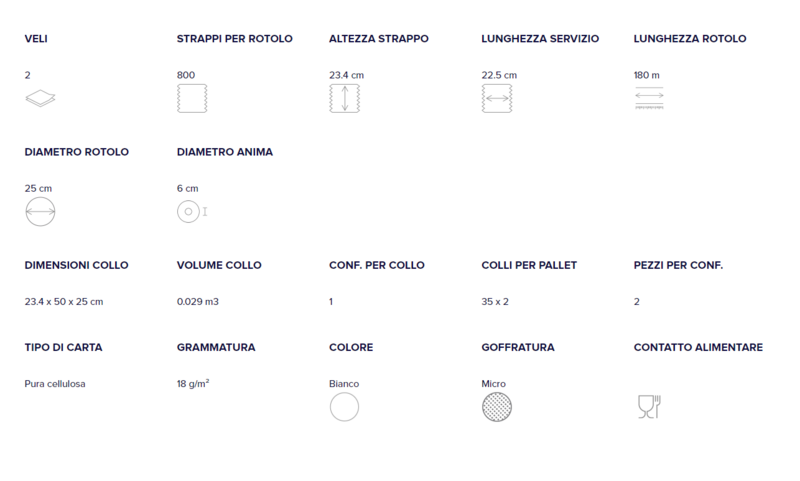Click the 35 x 2 pallet value

(495, 301)
